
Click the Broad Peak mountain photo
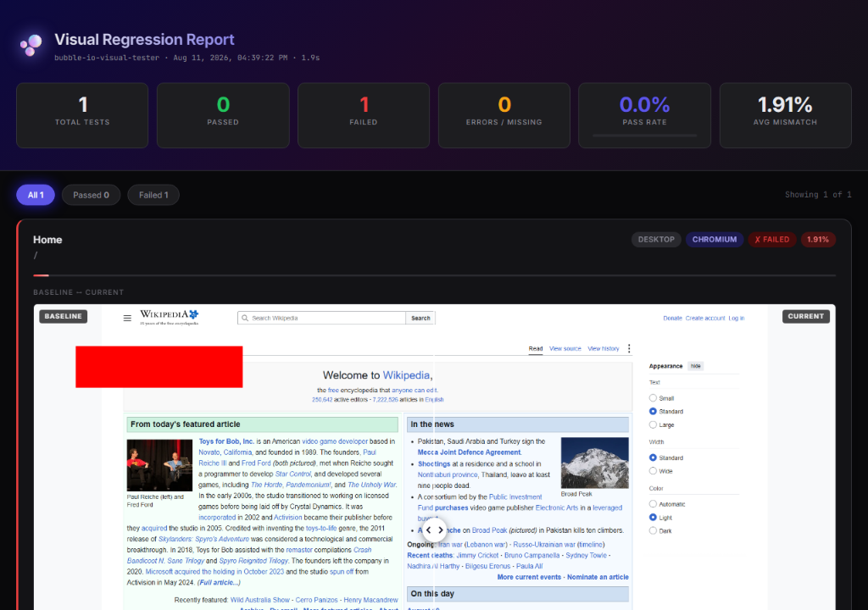[594, 463]
